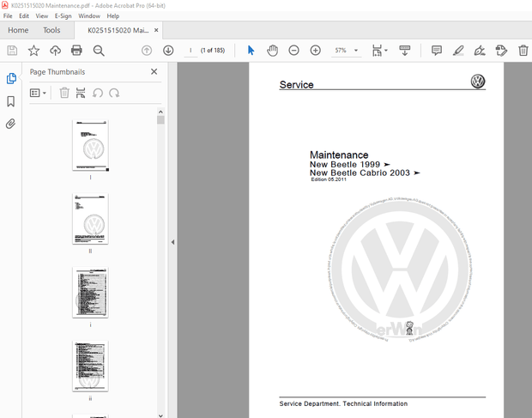532x418 pixels.
Task: Open Page Thumbnails sidebar icon
Action: tap(11, 78)
